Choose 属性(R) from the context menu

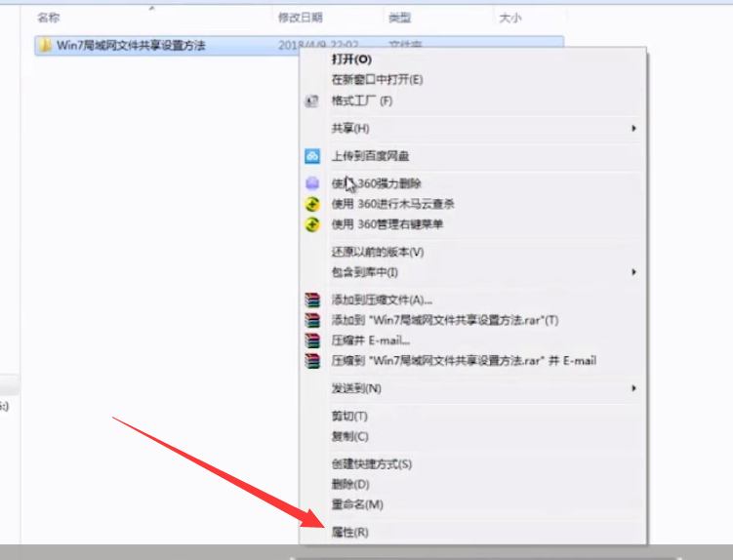[x=350, y=533]
